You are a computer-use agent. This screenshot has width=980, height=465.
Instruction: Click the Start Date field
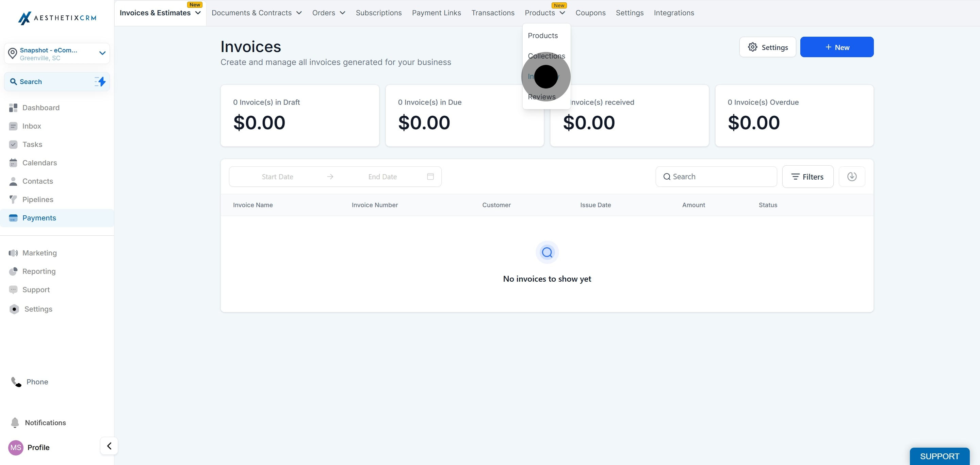[277, 177]
